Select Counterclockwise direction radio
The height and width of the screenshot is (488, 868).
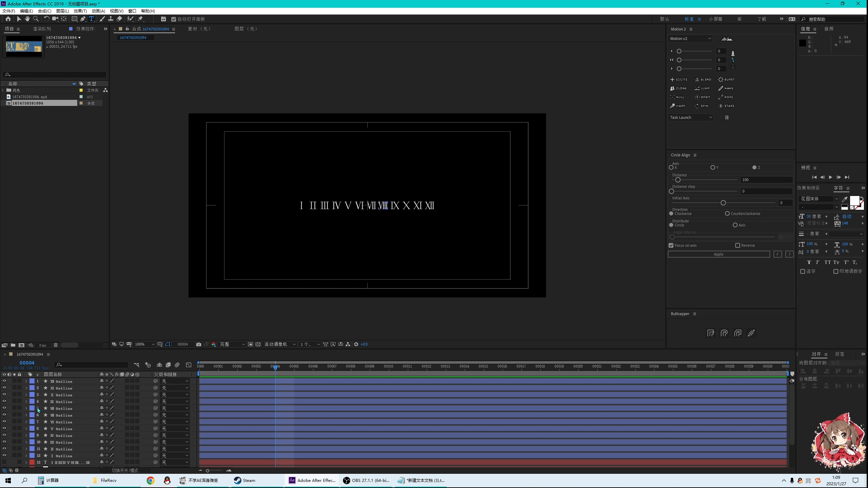(x=727, y=214)
